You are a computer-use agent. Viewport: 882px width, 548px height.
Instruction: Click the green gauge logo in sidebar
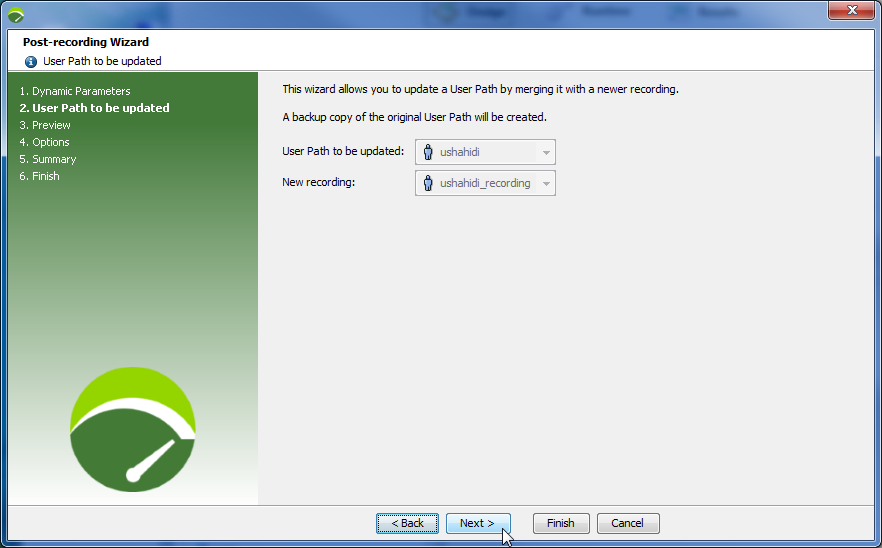point(132,429)
